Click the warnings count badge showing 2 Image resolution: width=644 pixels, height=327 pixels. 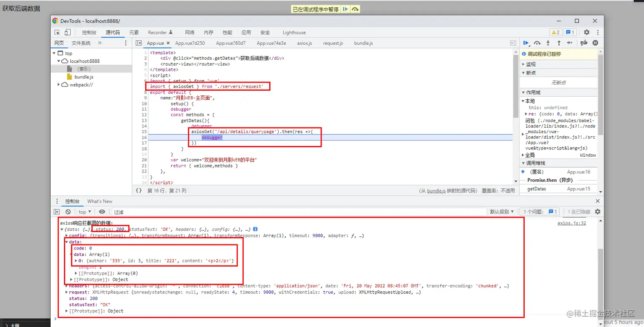[x=555, y=32]
